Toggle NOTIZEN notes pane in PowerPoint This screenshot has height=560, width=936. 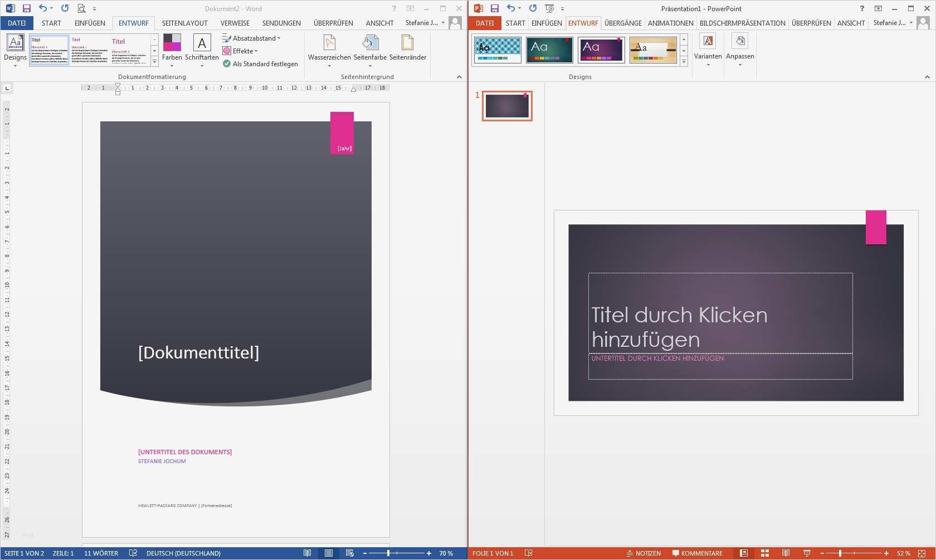click(643, 553)
